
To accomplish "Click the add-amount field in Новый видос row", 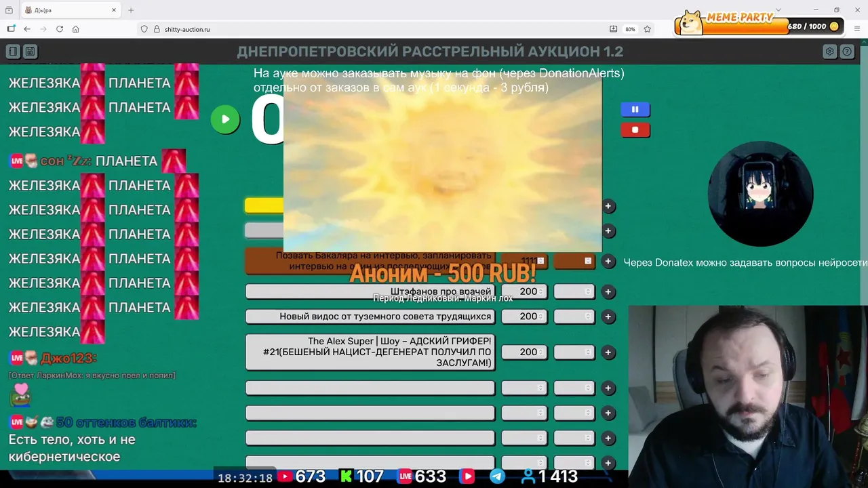I will [574, 317].
